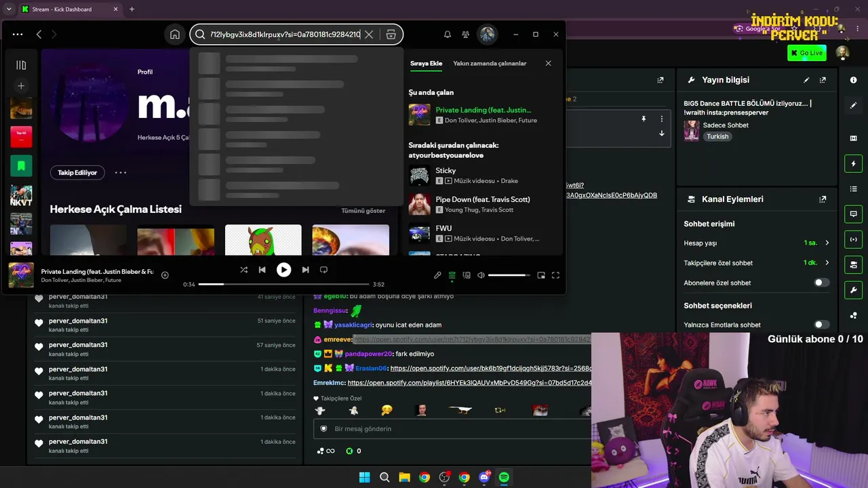
Task: Open Windows Start menu
Action: pyautogui.click(x=364, y=477)
